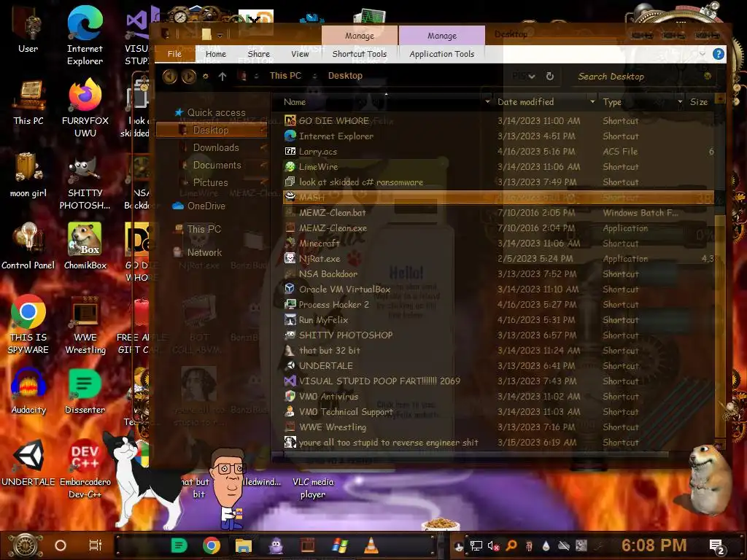Image resolution: width=747 pixels, height=560 pixels.
Task: Select the ChomikBox desktop icon
Action: [85, 246]
